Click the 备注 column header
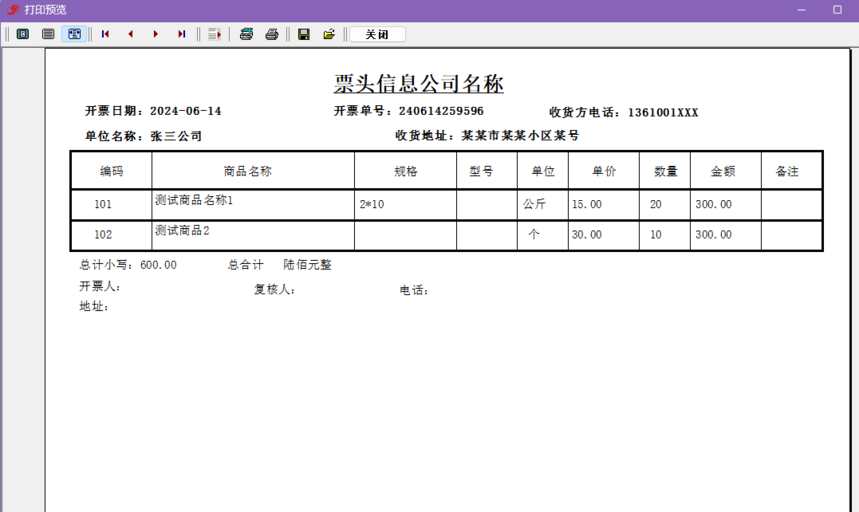 click(x=787, y=171)
